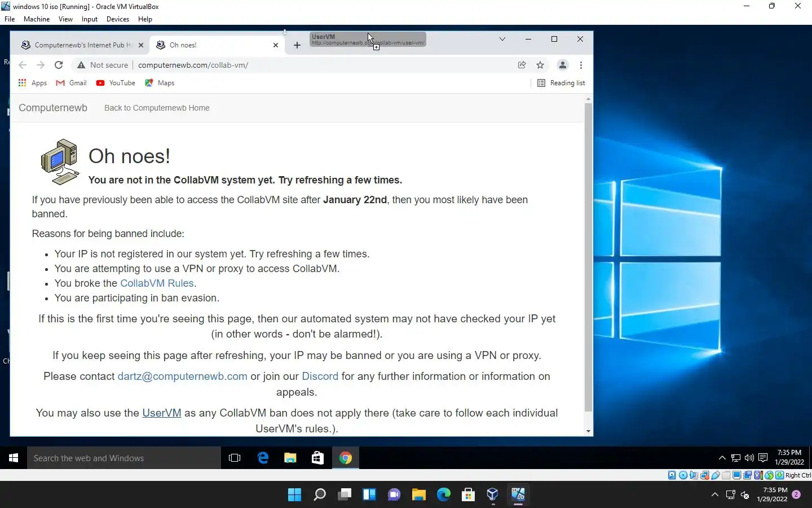Open a new Chrome tab
The width and height of the screenshot is (812, 508).
(x=297, y=45)
